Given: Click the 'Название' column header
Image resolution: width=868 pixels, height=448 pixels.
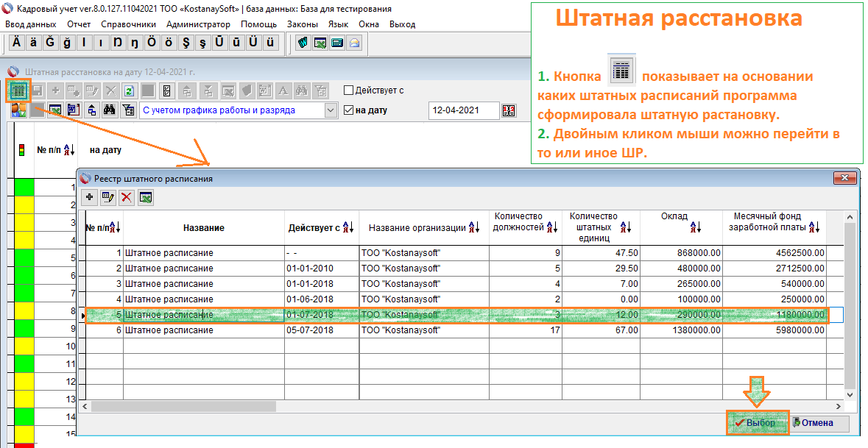Looking at the screenshot, I should click(x=204, y=228).
